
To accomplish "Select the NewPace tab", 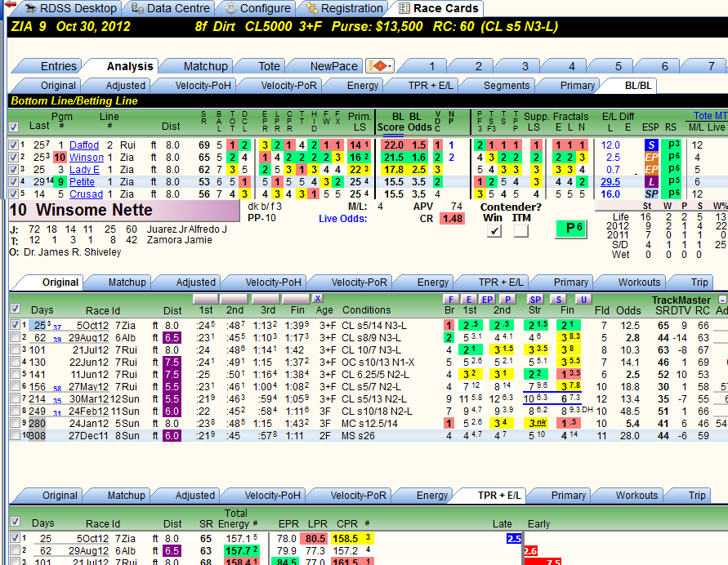I will pyautogui.click(x=334, y=66).
